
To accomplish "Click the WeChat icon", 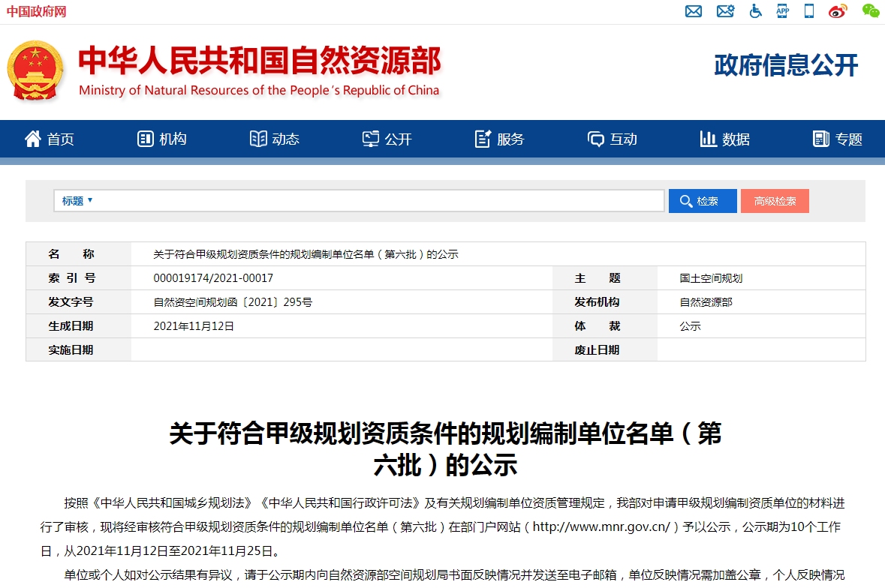I will [x=870, y=11].
